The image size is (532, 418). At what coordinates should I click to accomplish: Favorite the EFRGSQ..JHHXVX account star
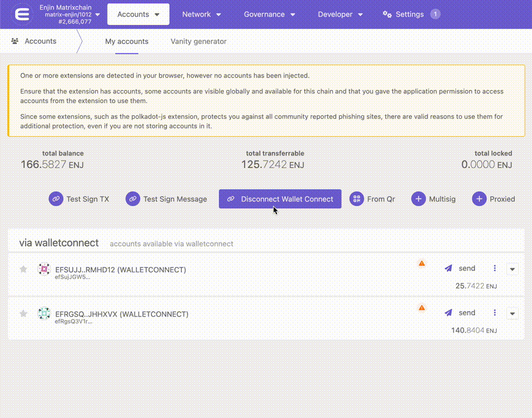(x=23, y=313)
